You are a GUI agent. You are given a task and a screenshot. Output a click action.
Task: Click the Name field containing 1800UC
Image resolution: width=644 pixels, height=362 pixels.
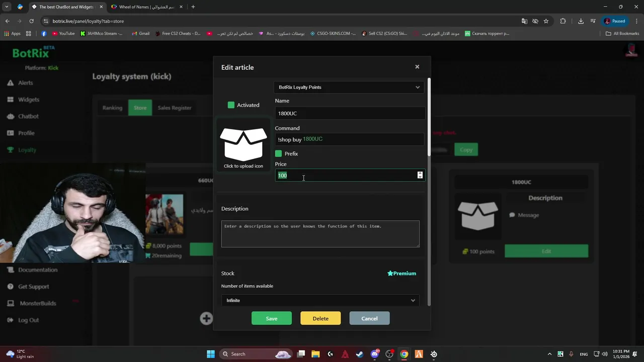tap(350, 114)
